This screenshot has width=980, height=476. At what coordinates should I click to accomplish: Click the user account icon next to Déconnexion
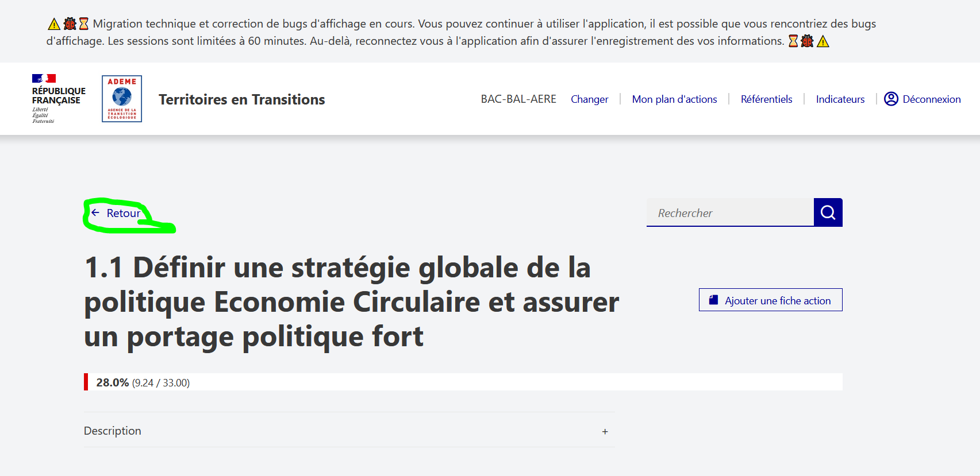pos(891,99)
